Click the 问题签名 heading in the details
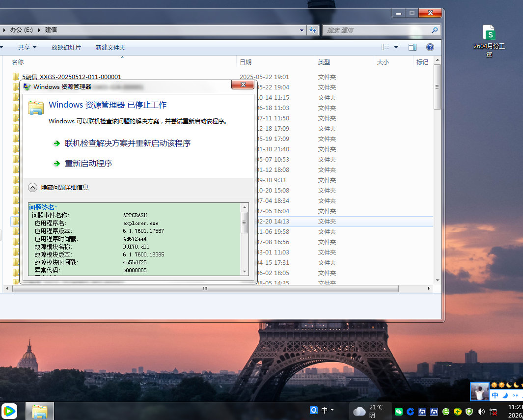 [43, 207]
